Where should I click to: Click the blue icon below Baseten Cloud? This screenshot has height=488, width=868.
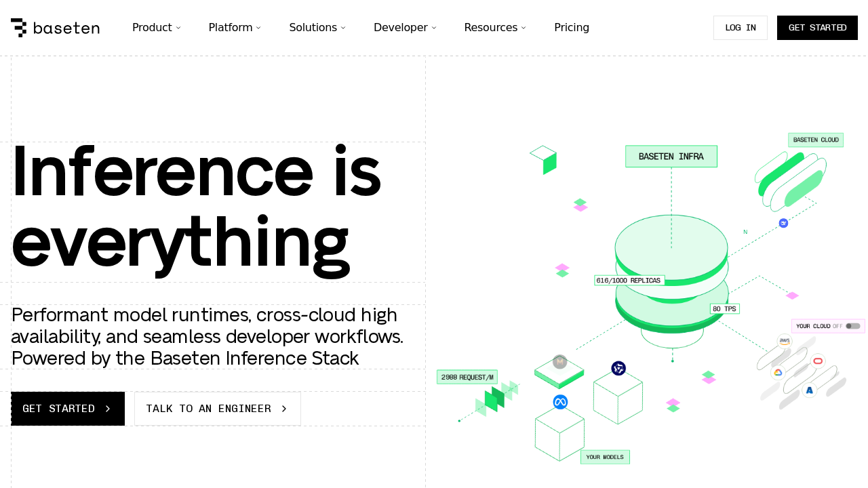pos(783,223)
